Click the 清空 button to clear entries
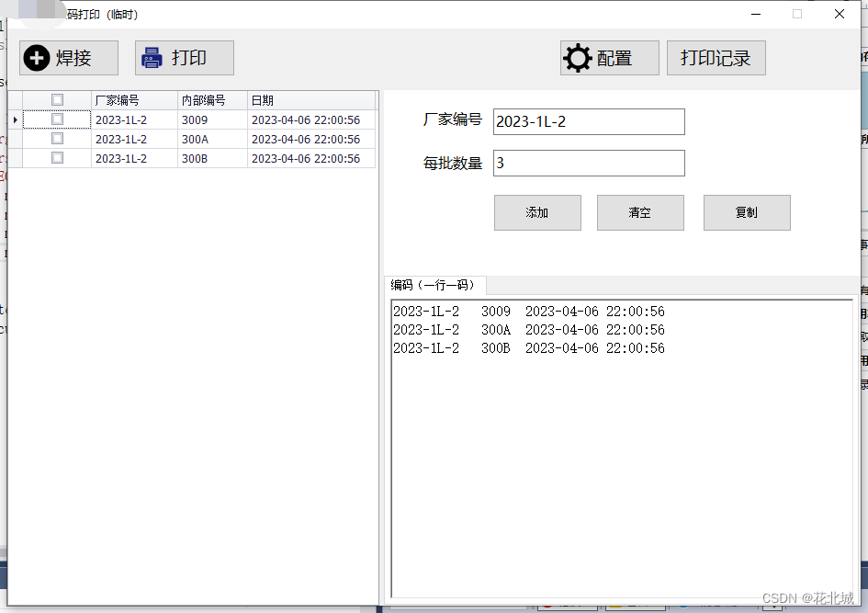The height and width of the screenshot is (613, 868). (x=640, y=212)
